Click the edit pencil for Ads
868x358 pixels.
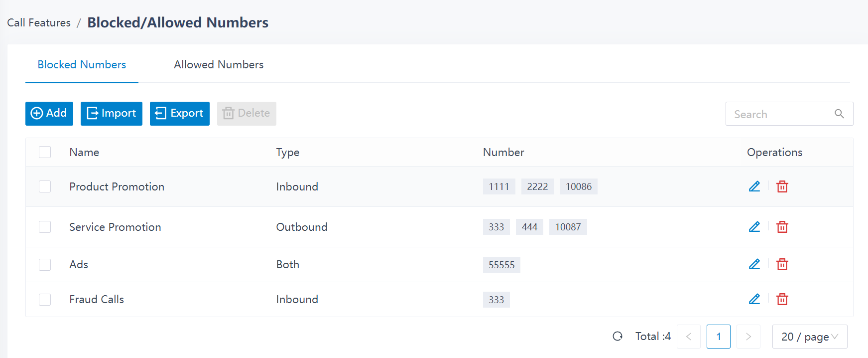point(754,264)
